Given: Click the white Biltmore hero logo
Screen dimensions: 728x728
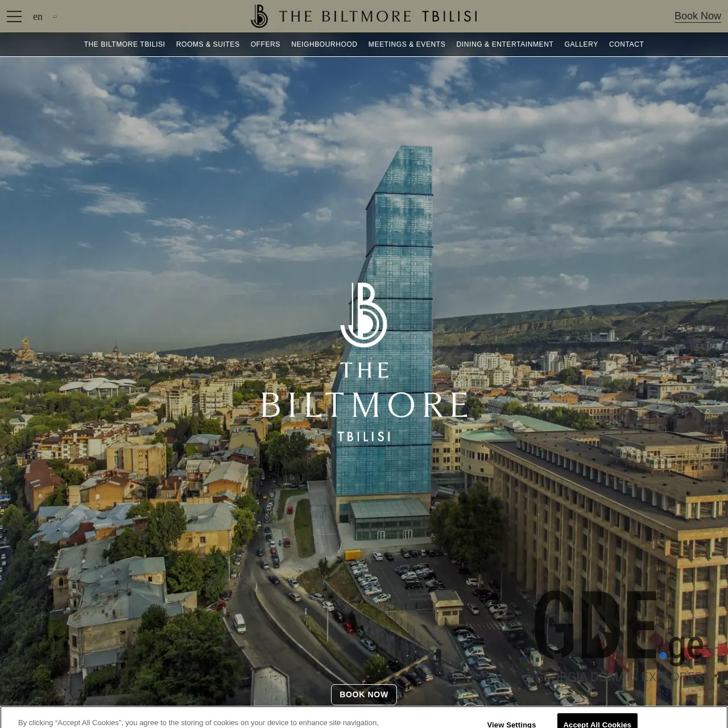Looking at the screenshot, I should pyautogui.click(x=364, y=362).
